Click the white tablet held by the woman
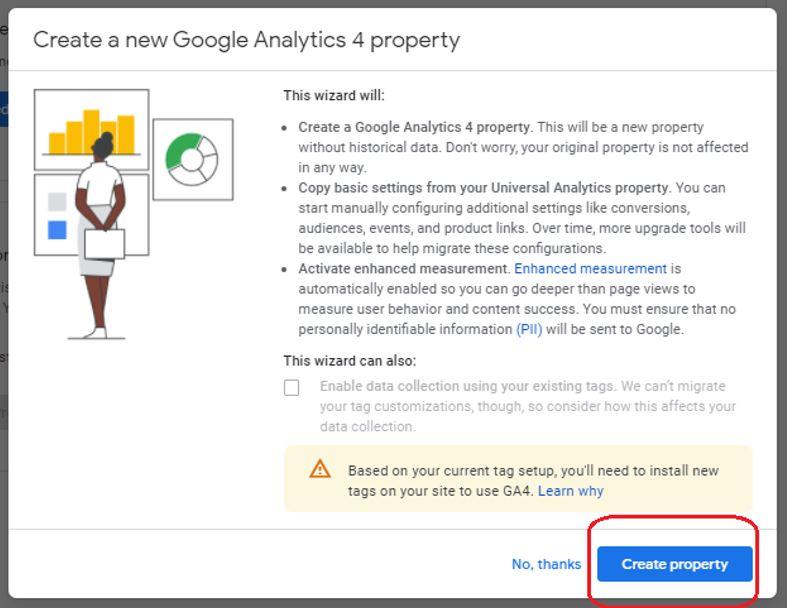Screen dimensions: 787x608 click(x=105, y=244)
